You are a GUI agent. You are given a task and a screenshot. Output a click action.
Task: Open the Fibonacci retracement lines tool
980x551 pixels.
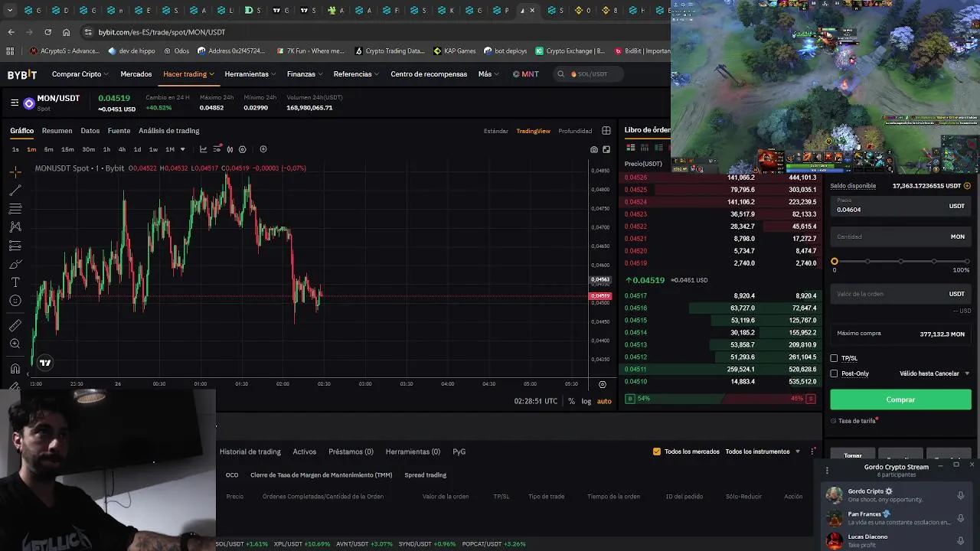click(x=15, y=208)
